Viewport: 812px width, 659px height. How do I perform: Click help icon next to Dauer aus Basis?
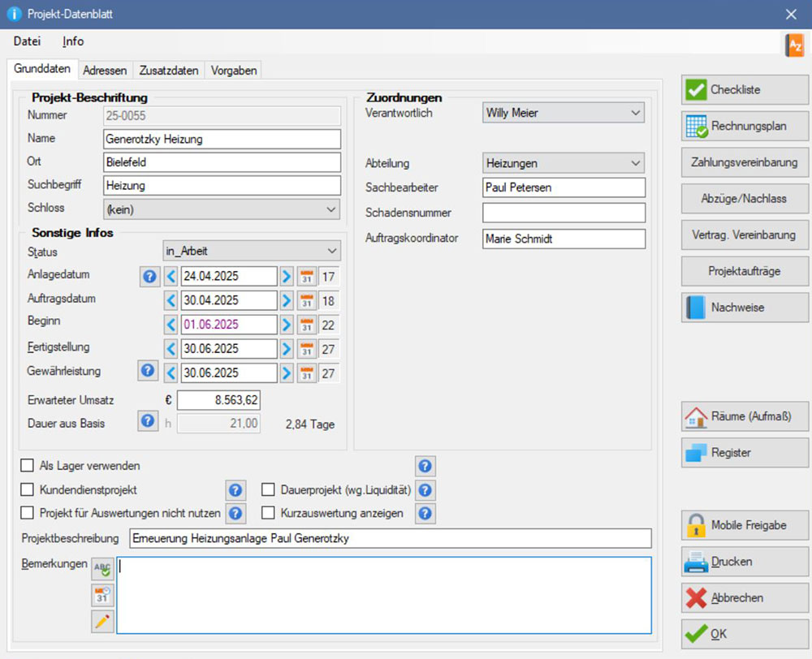tap(149, 422)
